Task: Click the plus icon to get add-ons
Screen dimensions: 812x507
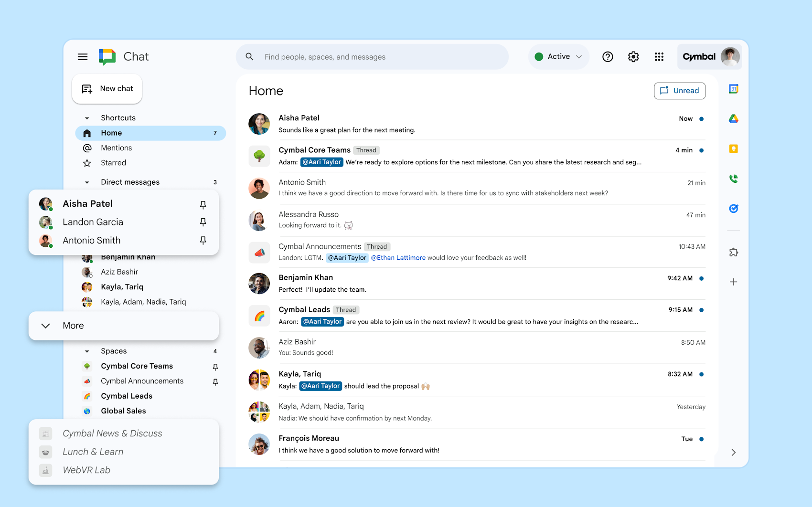Action: pos(734,282)
